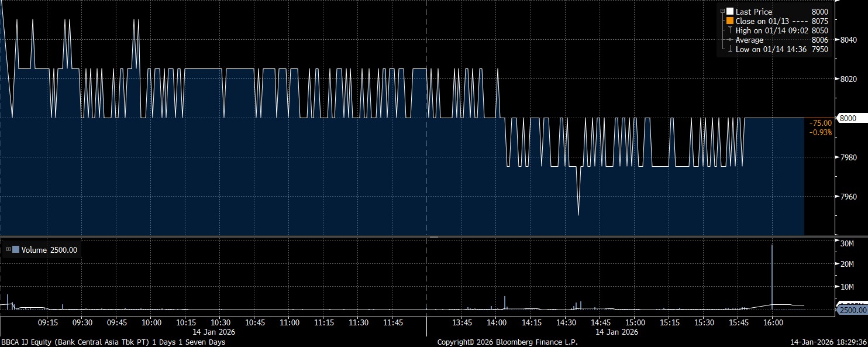
Task: Click the Low marker icon in legend
Action: 729,50
